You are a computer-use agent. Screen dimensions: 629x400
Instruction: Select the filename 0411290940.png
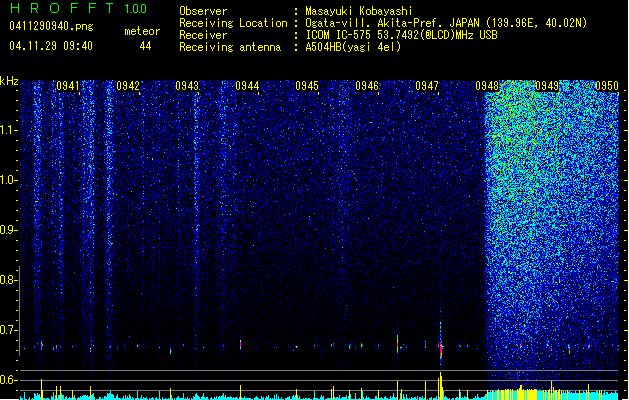[x=51, y=26]
